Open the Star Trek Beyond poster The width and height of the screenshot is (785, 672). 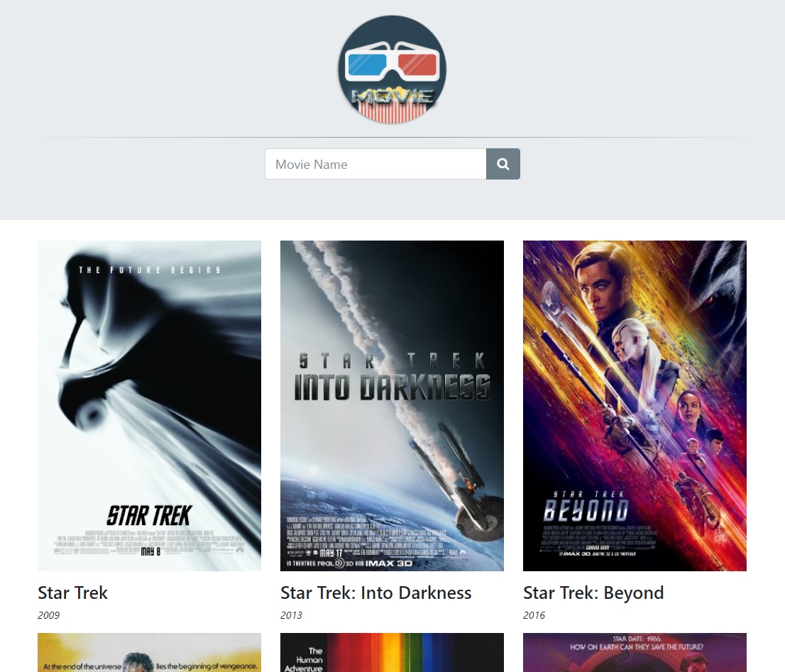coord(635,406)
